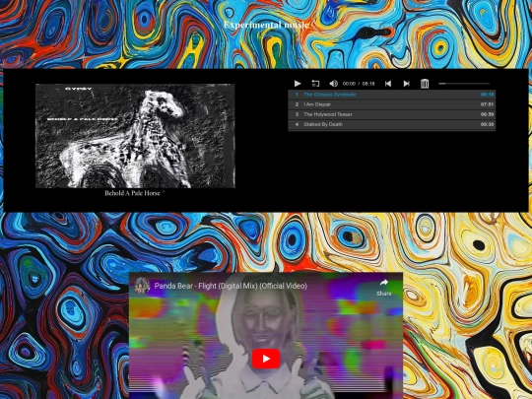The width and height of the screenshot is (532, 399).
Task: Skip to next track in audio player
Action: (x=406, y=84)
